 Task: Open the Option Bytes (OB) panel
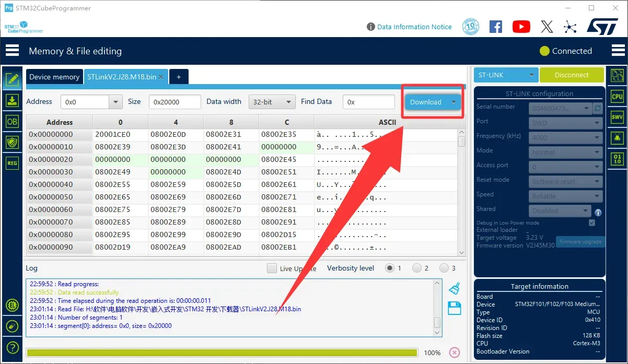(x=12, y=122)
